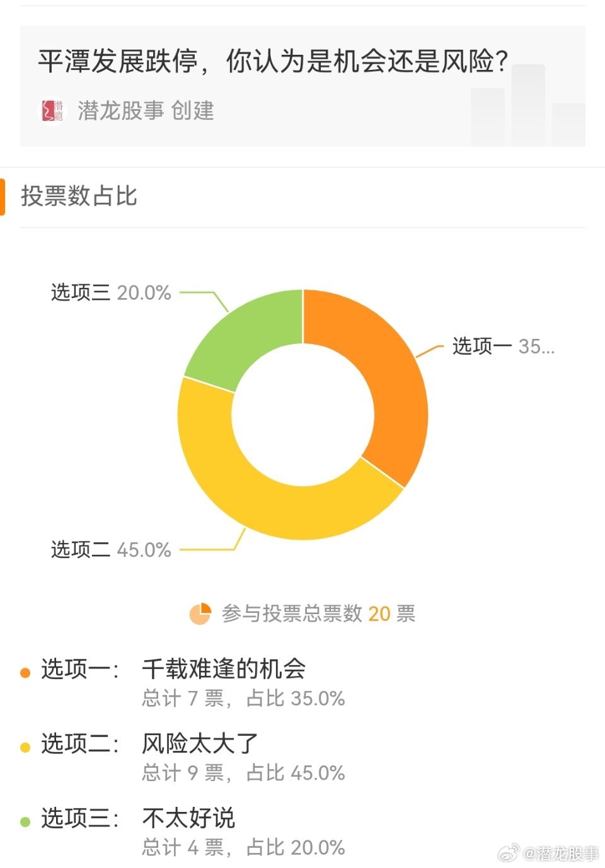The height and width of the screenshot is (868, 605).
Task: Click the 参与投票总票数 20 票 text
Action: 318,613
